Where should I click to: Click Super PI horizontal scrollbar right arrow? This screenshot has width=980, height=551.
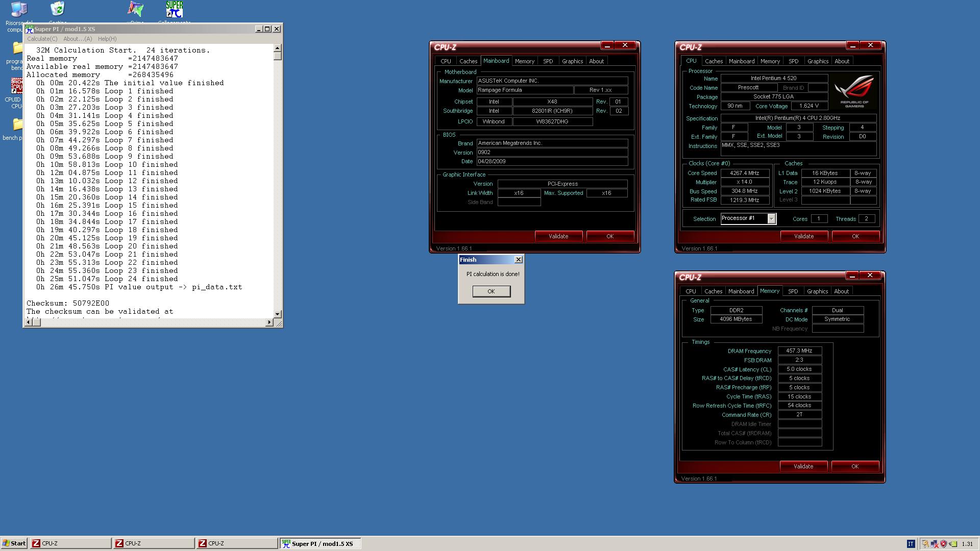click(269, 322)
